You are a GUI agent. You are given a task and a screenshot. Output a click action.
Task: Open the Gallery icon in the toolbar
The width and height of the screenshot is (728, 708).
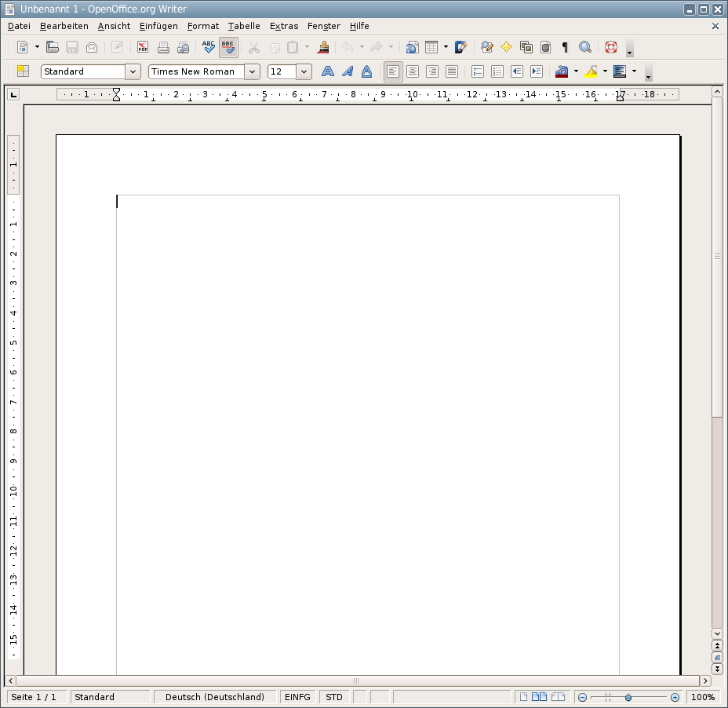(526, 47)
